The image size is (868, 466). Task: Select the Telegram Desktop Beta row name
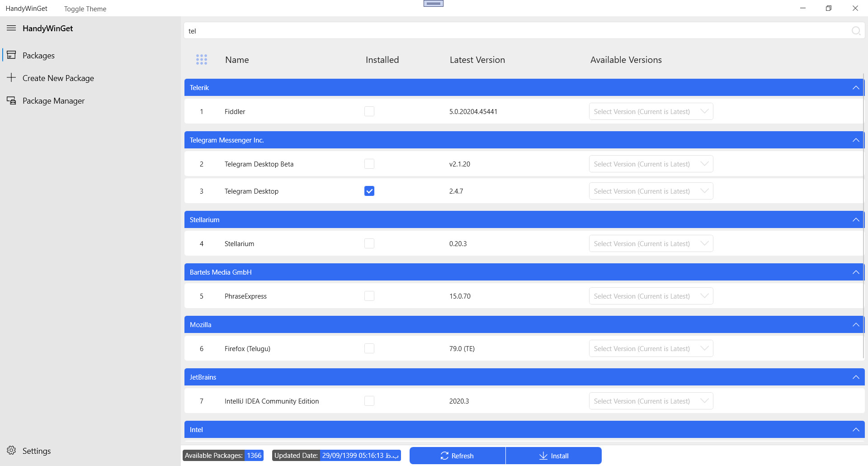259,164
